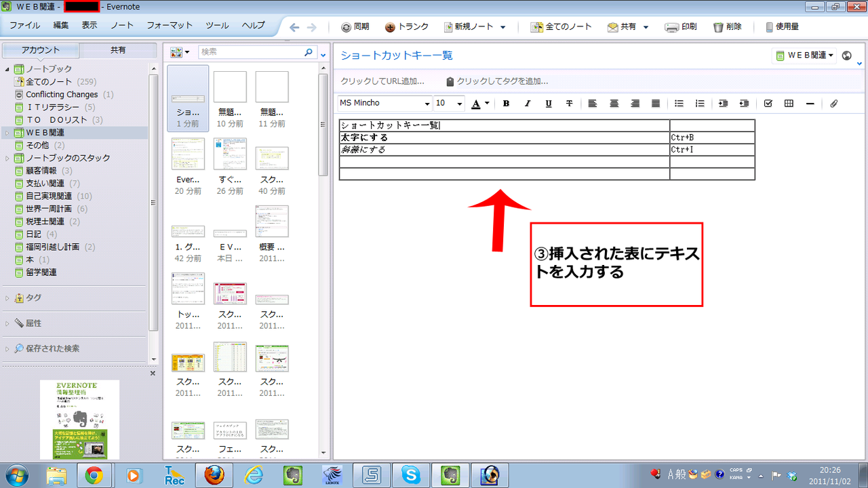Open the font color dropdown arrow
The height and width of the screenshot is (488, 868).
click(x=487, y=104)
